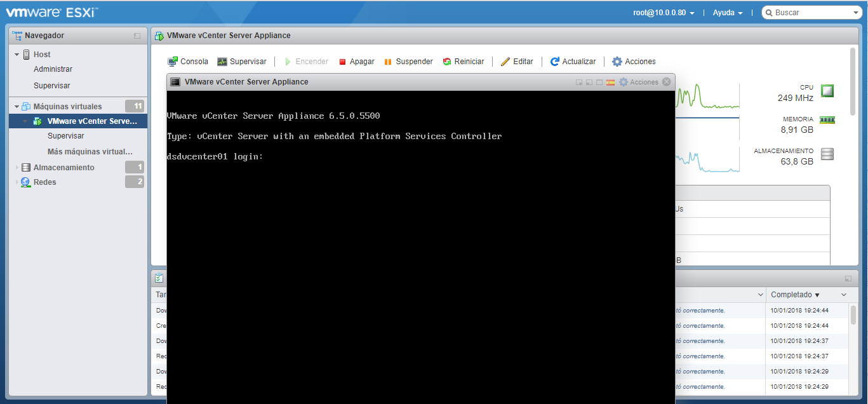The image size is (868, 404).
Task: Open Editar settings pencil button
Action: coord(517,62)
